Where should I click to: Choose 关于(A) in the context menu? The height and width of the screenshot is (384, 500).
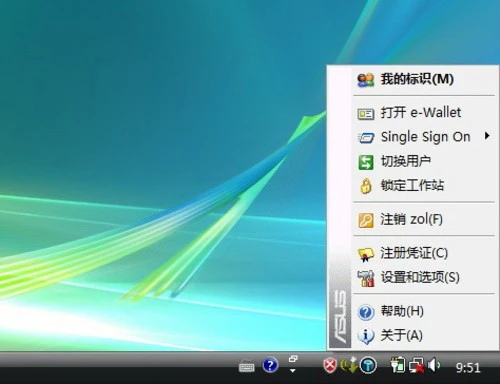pyautogui.click(x=423, y=336)
